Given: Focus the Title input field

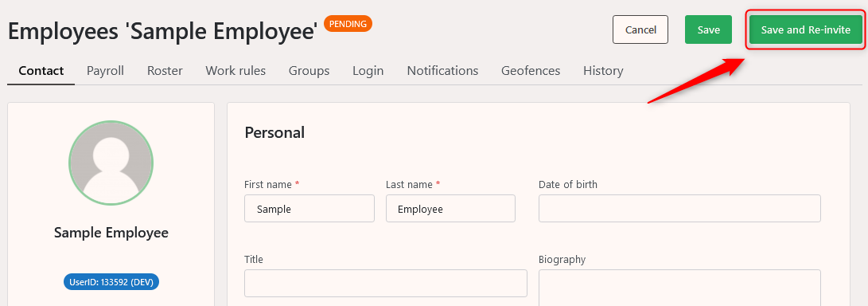Looking at the screenshot, I should 385,283.
